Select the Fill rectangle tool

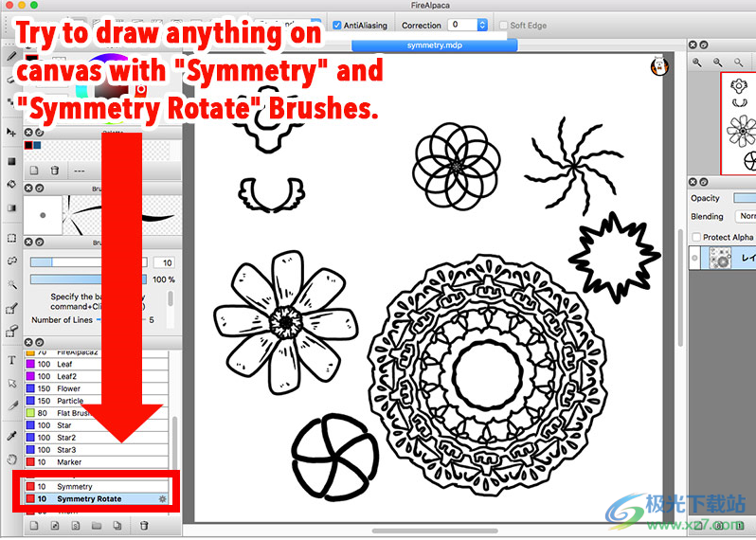click(11, 161)
